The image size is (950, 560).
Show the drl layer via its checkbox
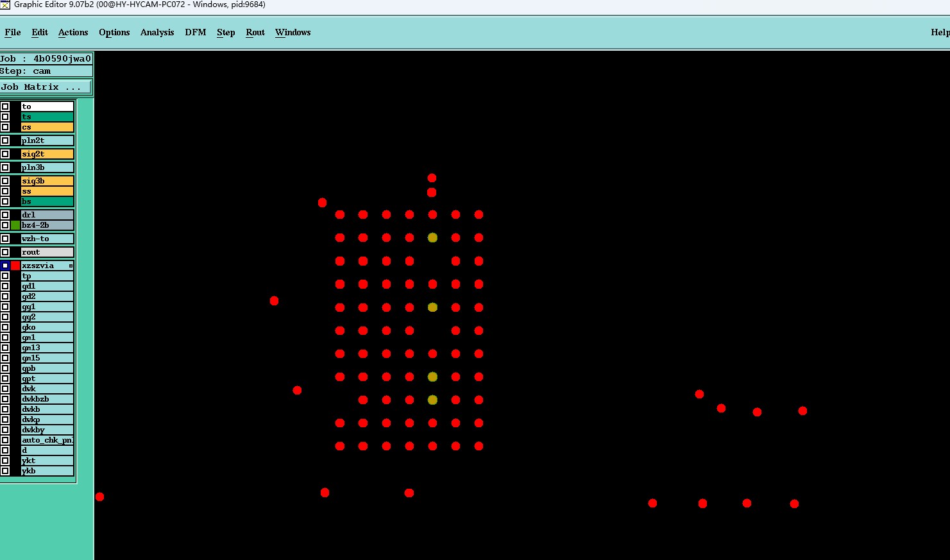pos(5,215)
